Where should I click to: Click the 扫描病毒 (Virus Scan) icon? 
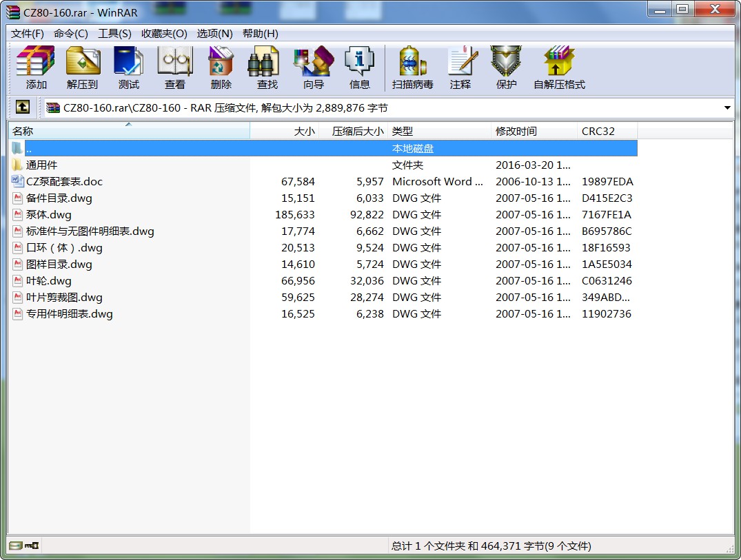[412, 68]
